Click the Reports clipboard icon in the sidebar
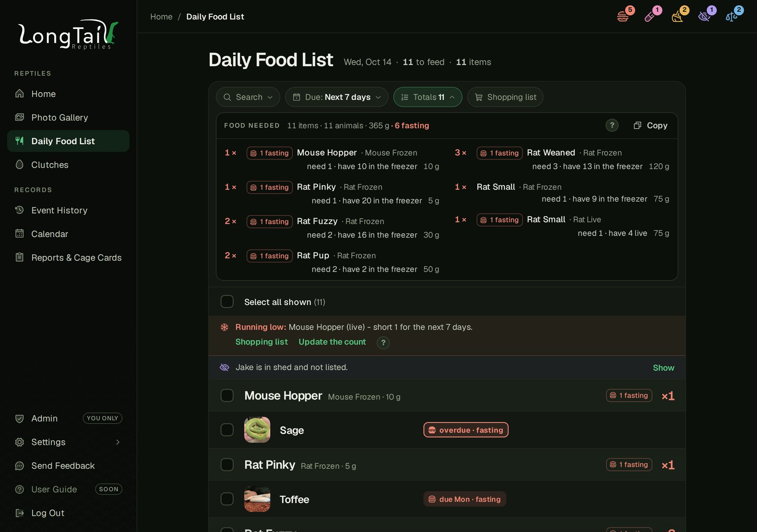 pos(19,257)
